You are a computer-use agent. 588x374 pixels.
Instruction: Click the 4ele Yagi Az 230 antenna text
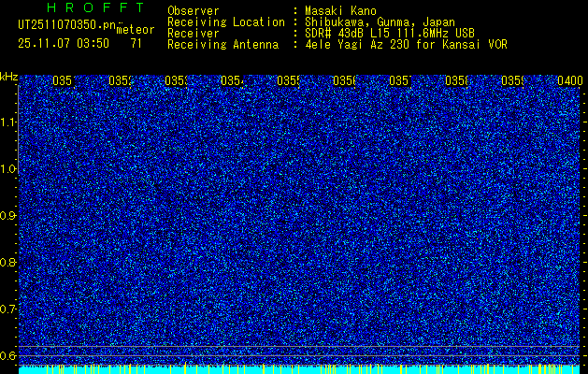tap(406, 45)
